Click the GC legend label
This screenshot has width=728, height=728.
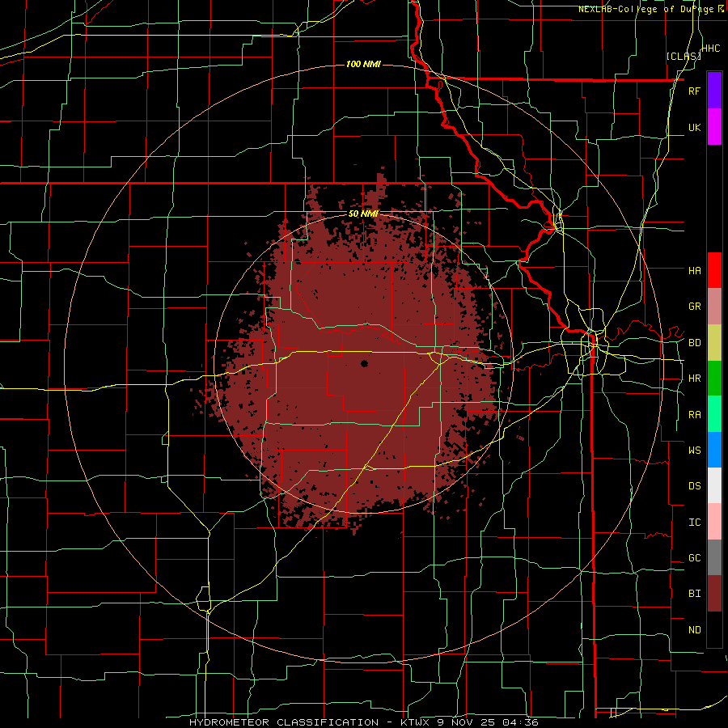pyautogui.click(x=694, y=558)
